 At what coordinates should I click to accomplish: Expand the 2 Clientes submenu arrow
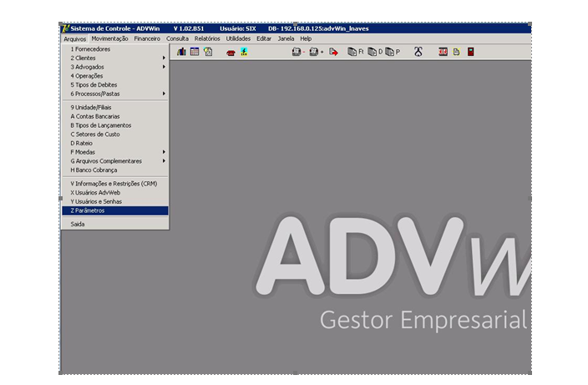tap(164, 58)
